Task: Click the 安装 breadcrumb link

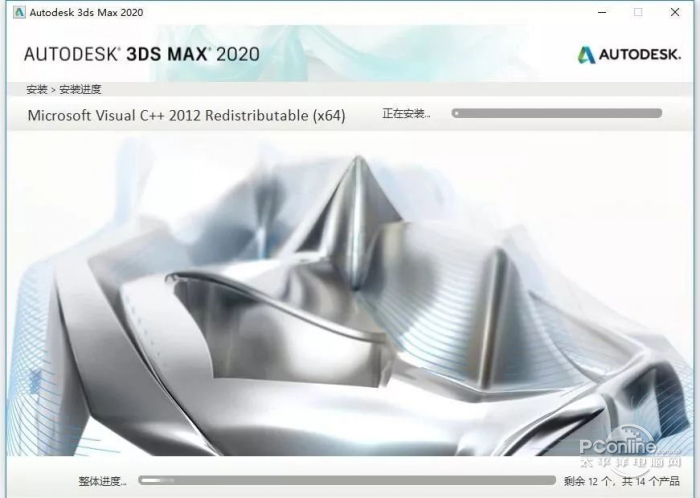Action: [x=37, y=89]
